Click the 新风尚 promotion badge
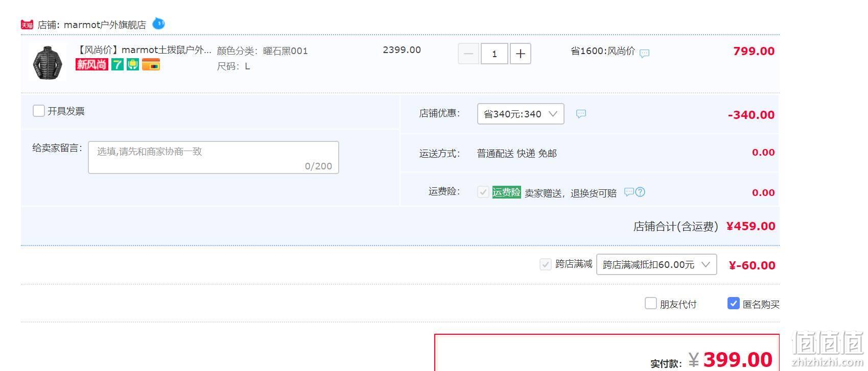This screenshot has width=868, height=371. (92, 64)
